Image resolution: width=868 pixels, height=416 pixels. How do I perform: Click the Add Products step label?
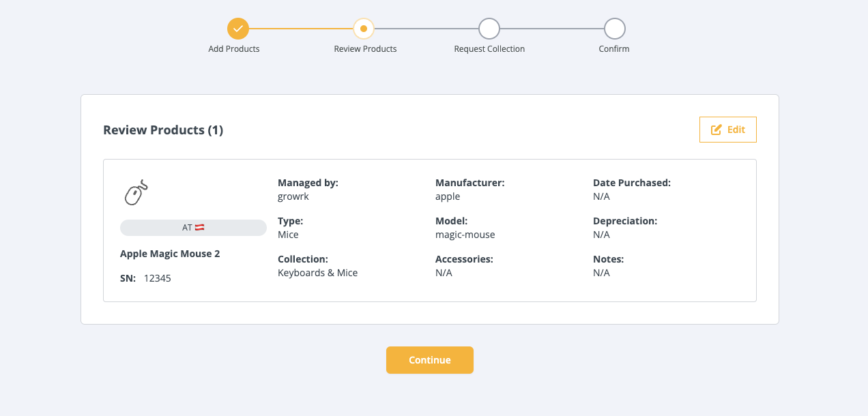click(x=234, y=49)
